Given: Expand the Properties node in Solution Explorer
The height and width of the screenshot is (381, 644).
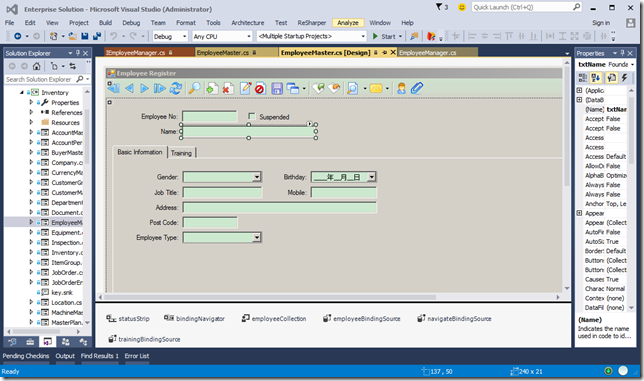Looking at the screenshot, I should 31,102.
